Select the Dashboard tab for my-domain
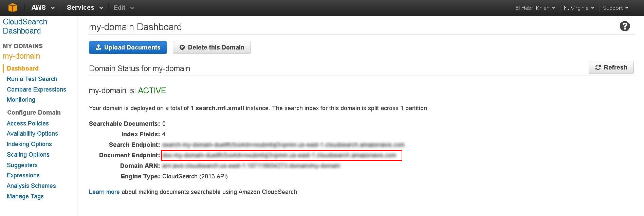This screenshot has height=216, width=644. (22, 68)
